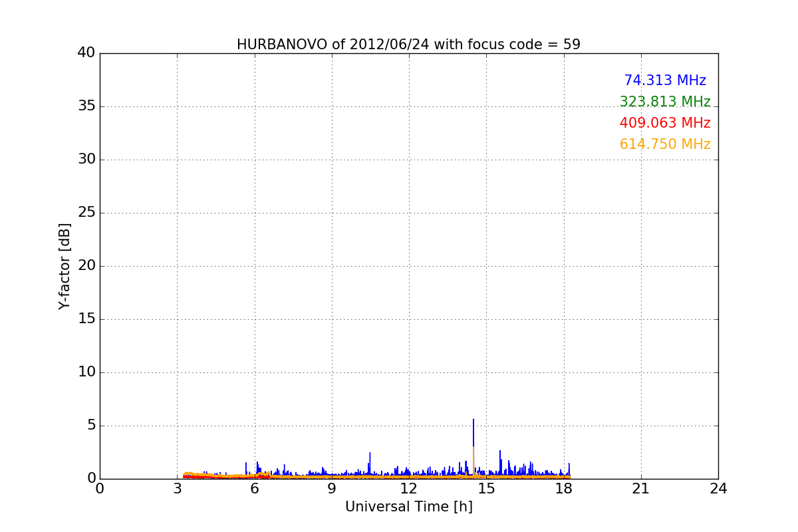Click the Universal Time axis tick label '0'
Screen dimensions: 798x532
(100, 489)
